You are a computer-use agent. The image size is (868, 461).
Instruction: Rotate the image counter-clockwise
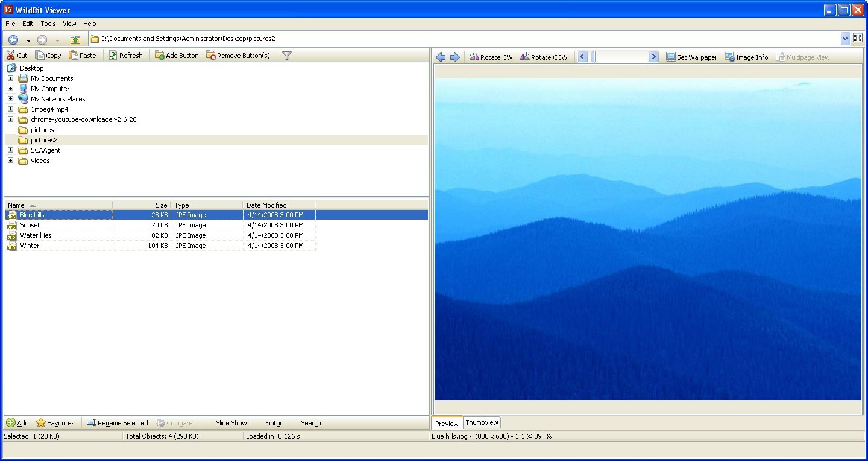[544, 57]
